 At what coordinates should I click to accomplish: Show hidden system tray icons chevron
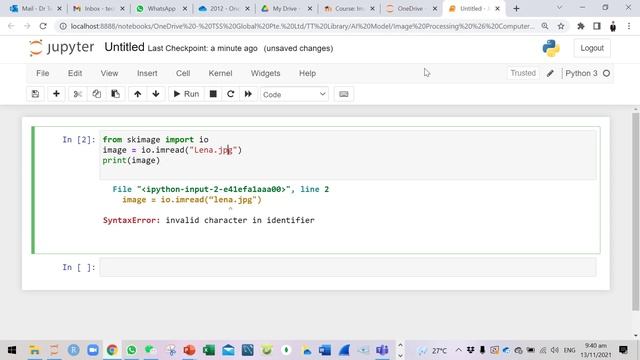click(458, 350)
